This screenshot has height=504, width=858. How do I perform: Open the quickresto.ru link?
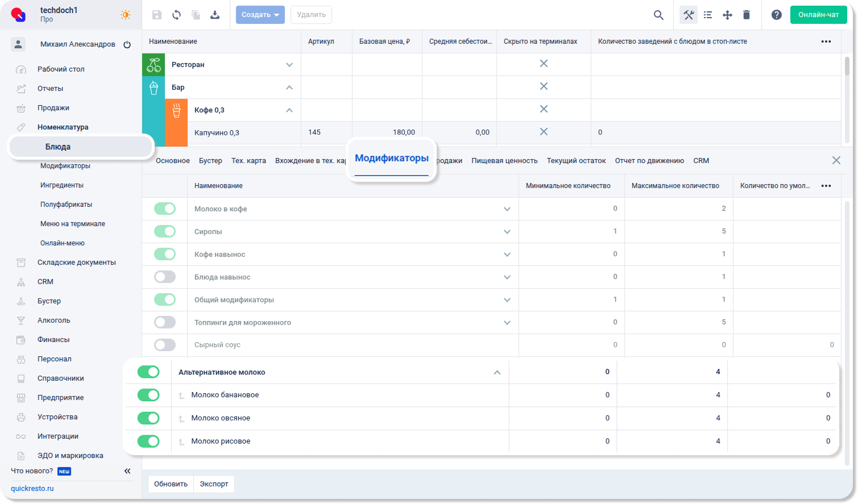point(32,489)
